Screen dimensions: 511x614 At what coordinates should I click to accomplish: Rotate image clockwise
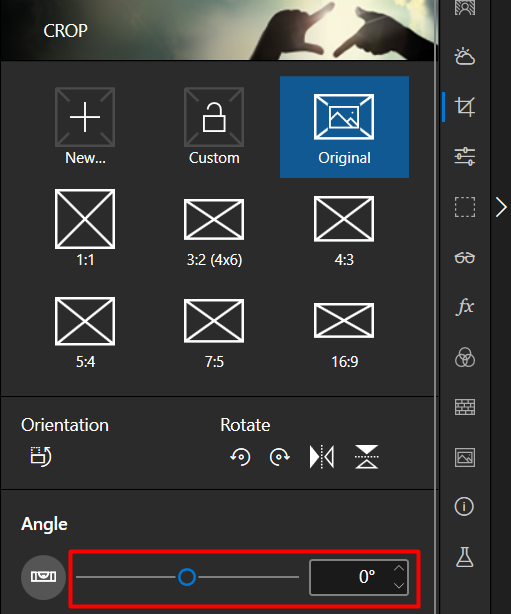(x=280, y=457)
